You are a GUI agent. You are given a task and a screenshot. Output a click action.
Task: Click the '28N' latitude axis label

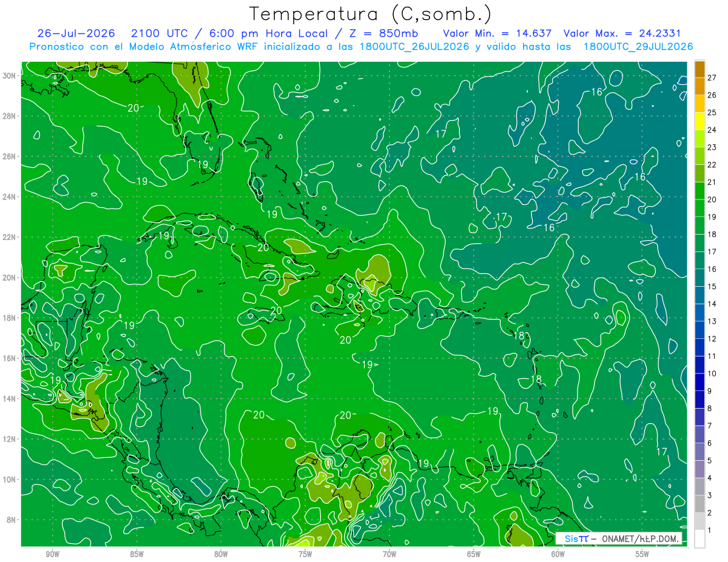(10, 116)
